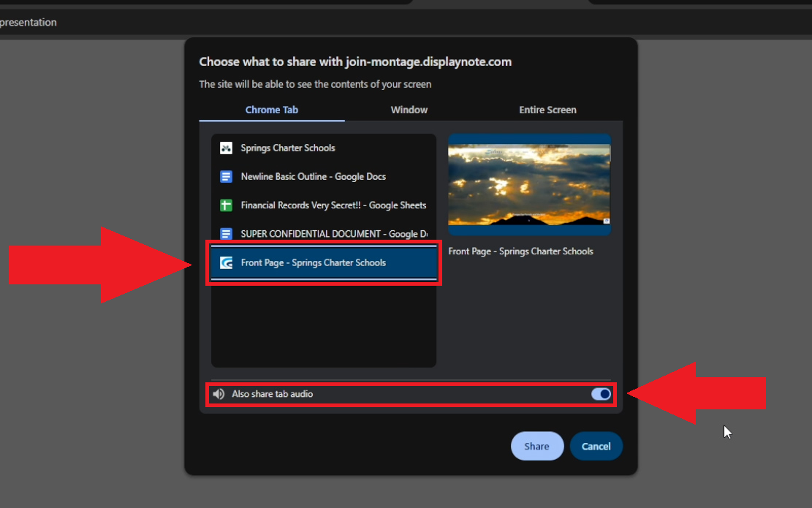Pick "Financial Records Very Secret!!" sheet entry
The width and height of the screenshot is (812, 508).
pyautogui.click(x=333, y=205)
